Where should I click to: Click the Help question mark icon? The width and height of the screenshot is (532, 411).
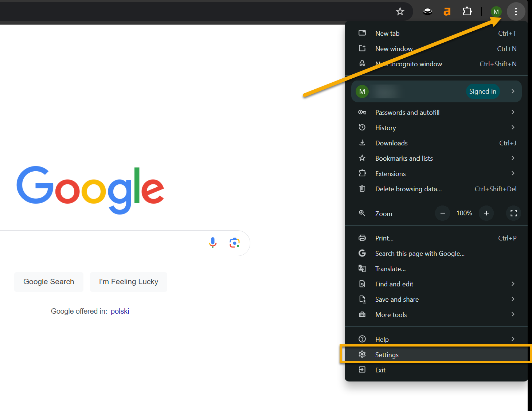coord(362,339)
